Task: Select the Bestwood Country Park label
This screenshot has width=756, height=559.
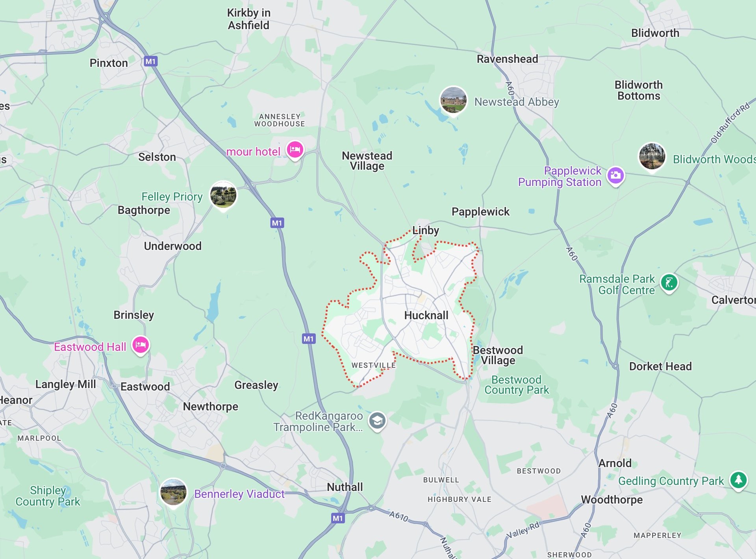Action: tap(517, 385)
